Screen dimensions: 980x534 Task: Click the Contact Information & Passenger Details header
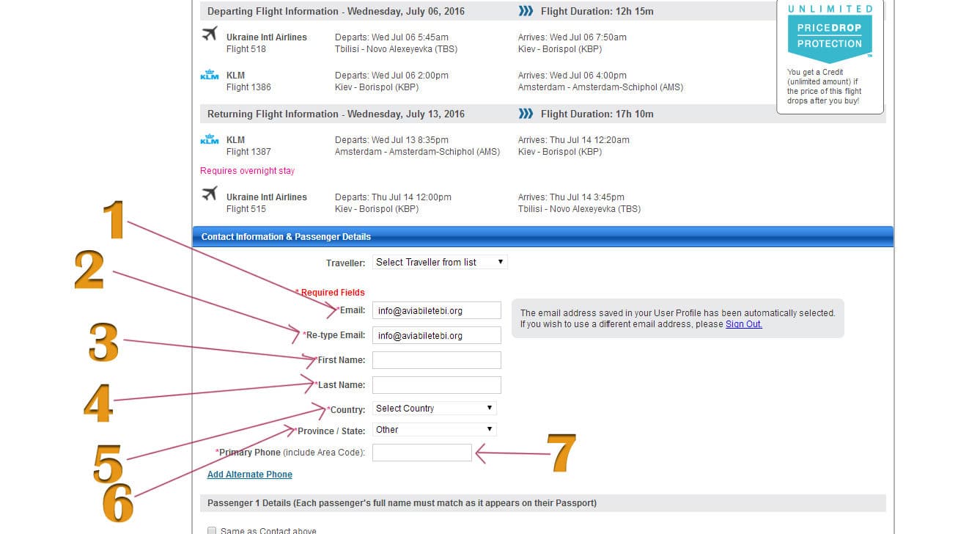click(286, 237)
